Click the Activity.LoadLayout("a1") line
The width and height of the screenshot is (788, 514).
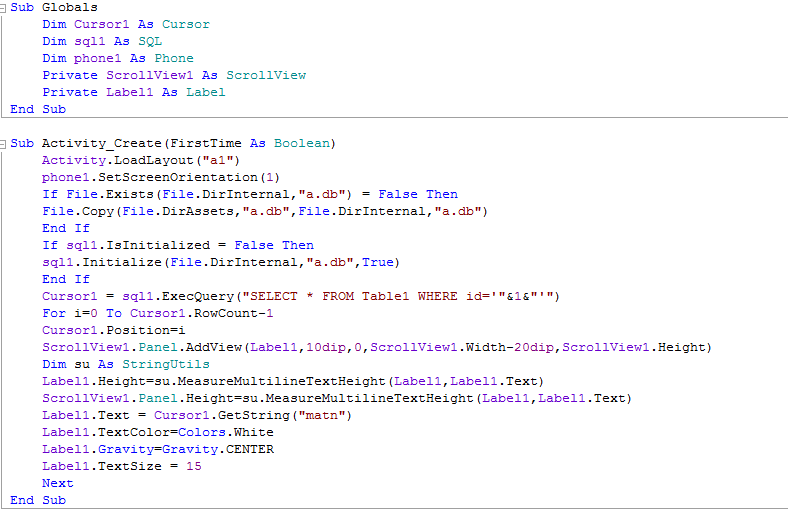click(x=141, y=160)
